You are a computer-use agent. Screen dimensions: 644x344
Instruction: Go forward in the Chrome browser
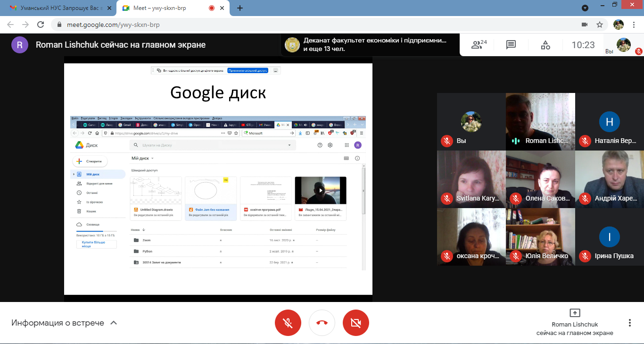(25, 25)
